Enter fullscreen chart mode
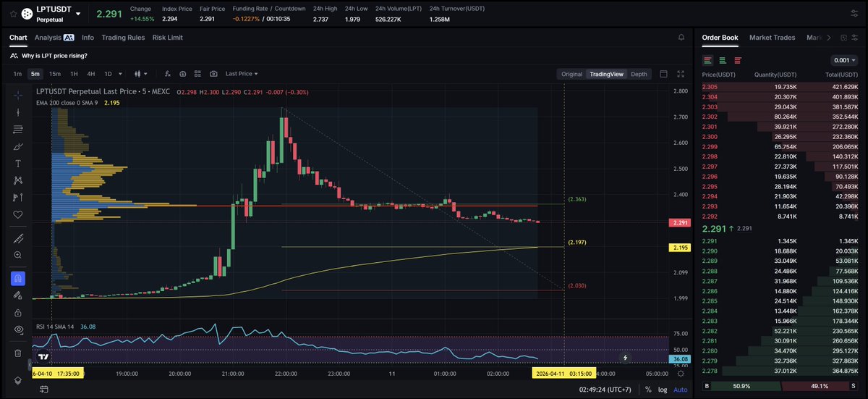The height and width of the screenshot is (399, 868). tap(680, 74)
